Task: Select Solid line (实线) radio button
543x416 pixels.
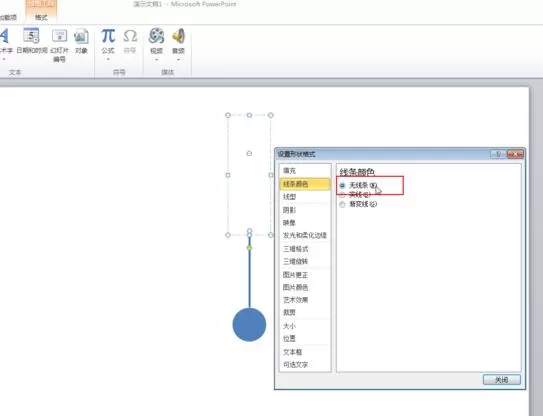Action: 342,195
